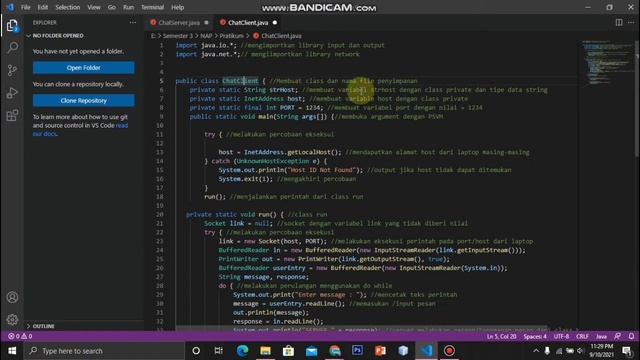Click the Type here to search box

coord(105,351)
